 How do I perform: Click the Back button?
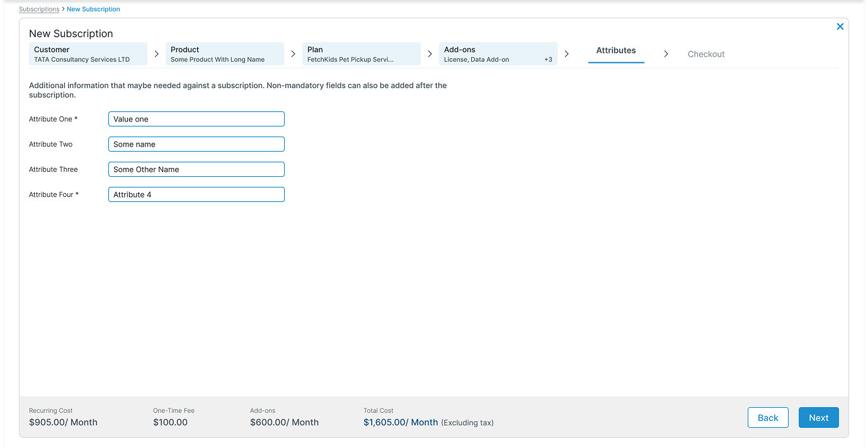coord(768,418)
